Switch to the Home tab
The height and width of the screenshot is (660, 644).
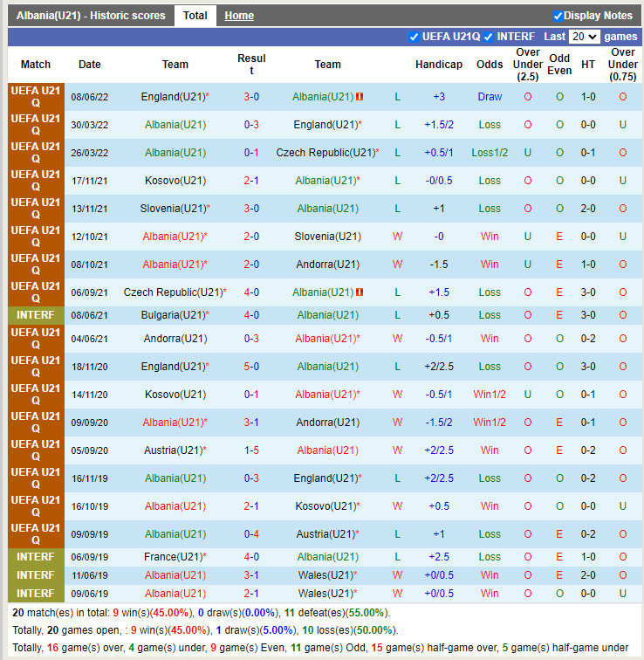click(239, 16)
